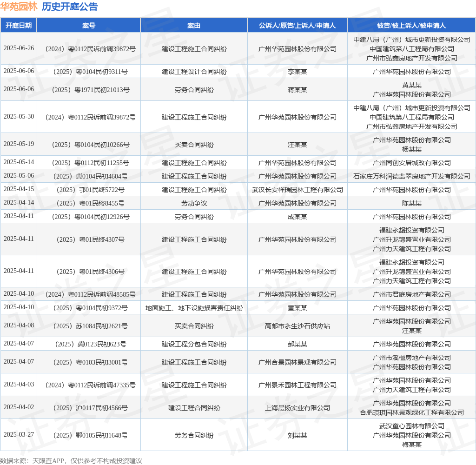Click defendant "陈某某"
This screenshot has height=465, width=476.
[412, 203]
